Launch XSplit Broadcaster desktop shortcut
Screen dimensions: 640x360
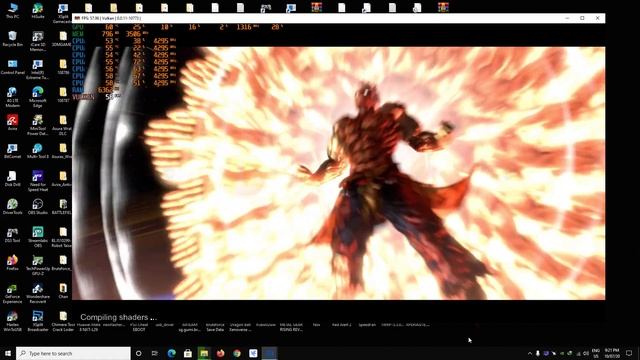tap(38, 321)
